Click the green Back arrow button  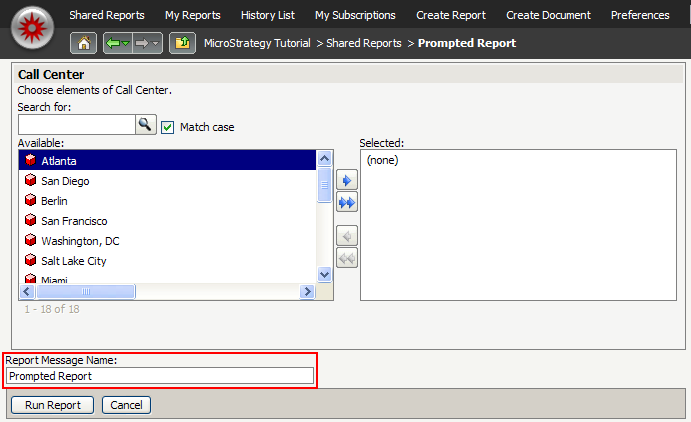tap(113, 43)
